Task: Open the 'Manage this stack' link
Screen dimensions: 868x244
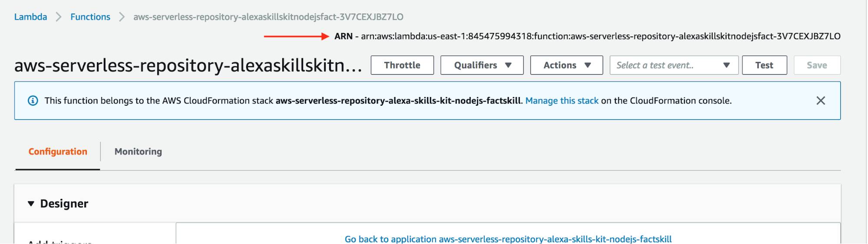Action: 561,101
